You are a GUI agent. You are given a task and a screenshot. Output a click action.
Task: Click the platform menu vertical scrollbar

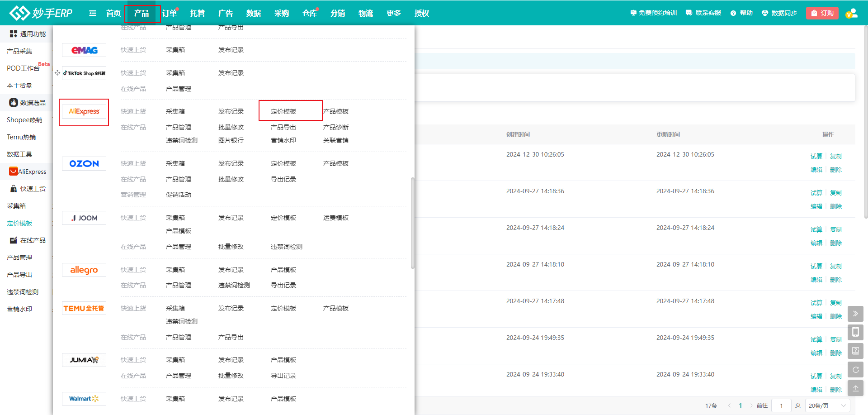[x=412, y=223]
